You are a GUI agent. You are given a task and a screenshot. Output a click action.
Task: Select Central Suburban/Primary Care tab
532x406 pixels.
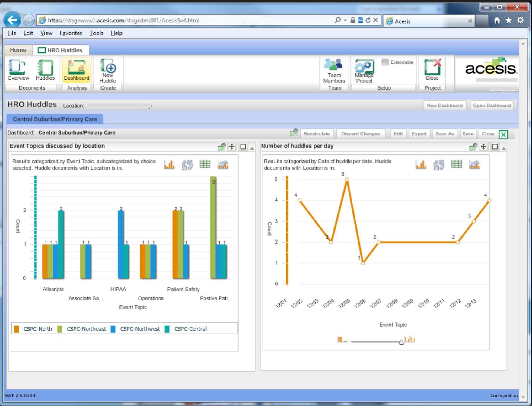[55, 119]
